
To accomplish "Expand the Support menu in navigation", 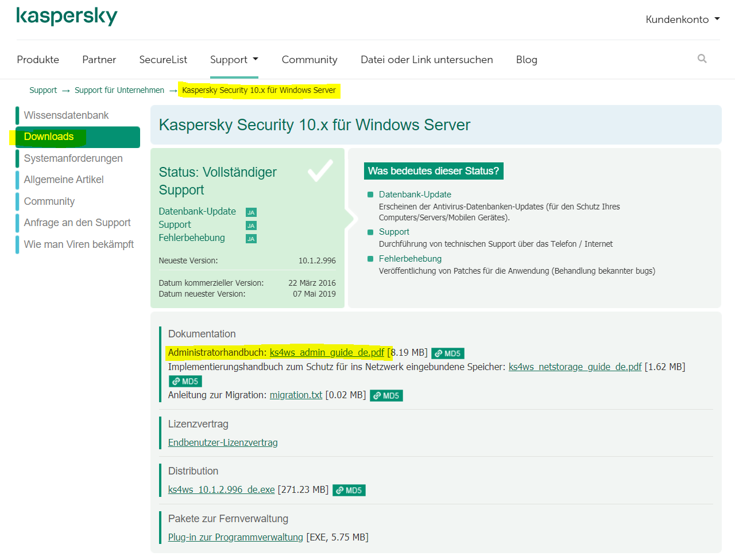I will [234, 60].
